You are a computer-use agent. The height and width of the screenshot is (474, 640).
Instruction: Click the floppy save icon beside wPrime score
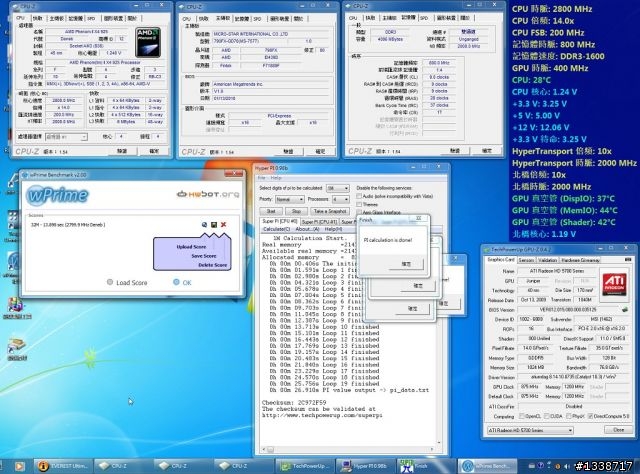tap(213, 225)
